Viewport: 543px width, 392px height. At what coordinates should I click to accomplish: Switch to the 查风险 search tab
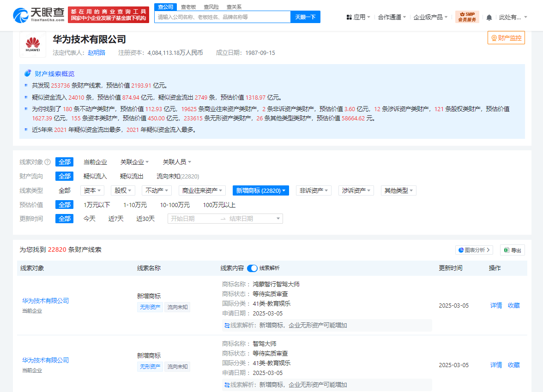(x=211, y=7)
